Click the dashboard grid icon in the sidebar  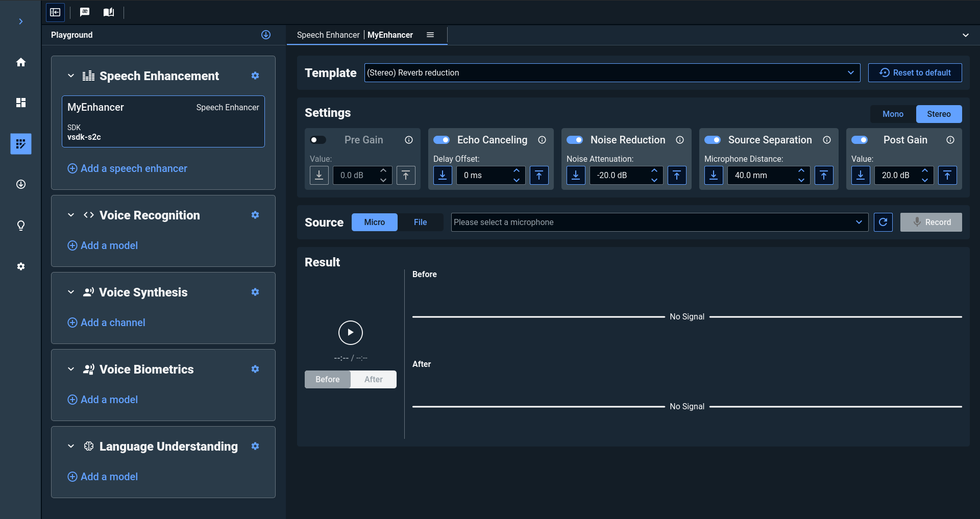(x=21, y=103)
